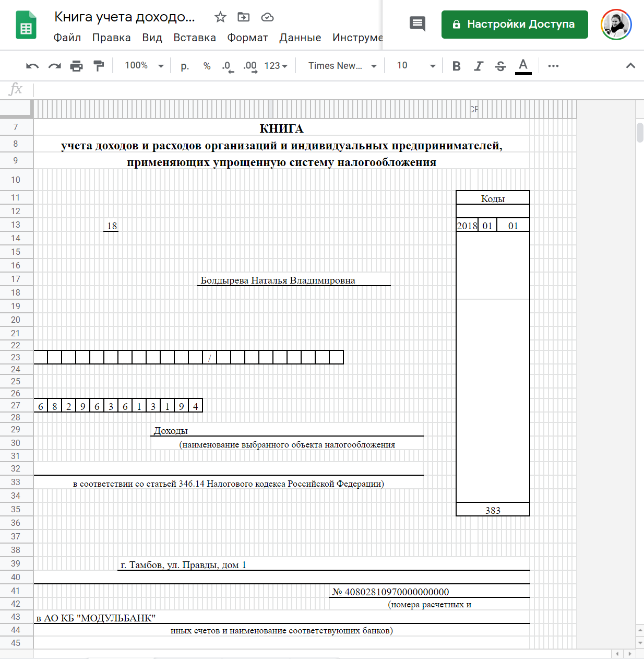644x659 pixels.
Task: Open the Times New Roman font dropdown
Action: (342, 66)
